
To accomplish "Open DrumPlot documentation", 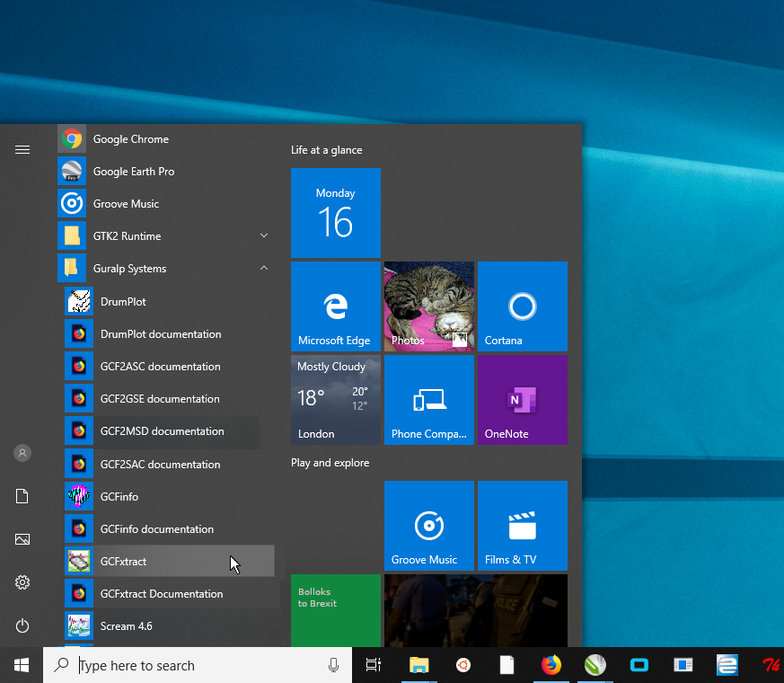I will tap(169, 334).
